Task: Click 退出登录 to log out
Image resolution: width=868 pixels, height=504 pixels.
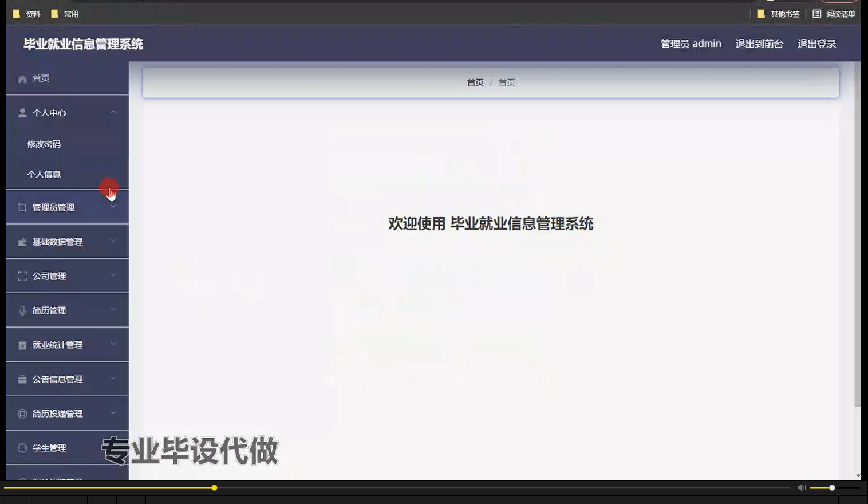Action: point(817,43)
